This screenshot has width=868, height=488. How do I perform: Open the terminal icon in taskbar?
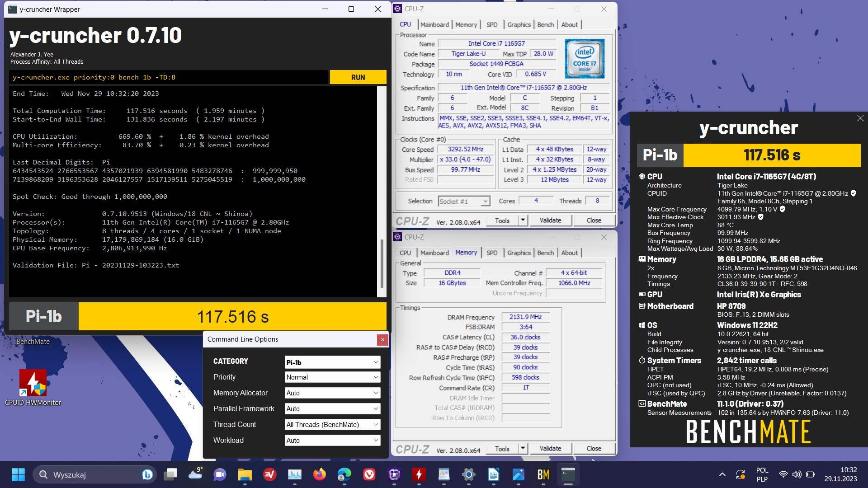point(568,475)
